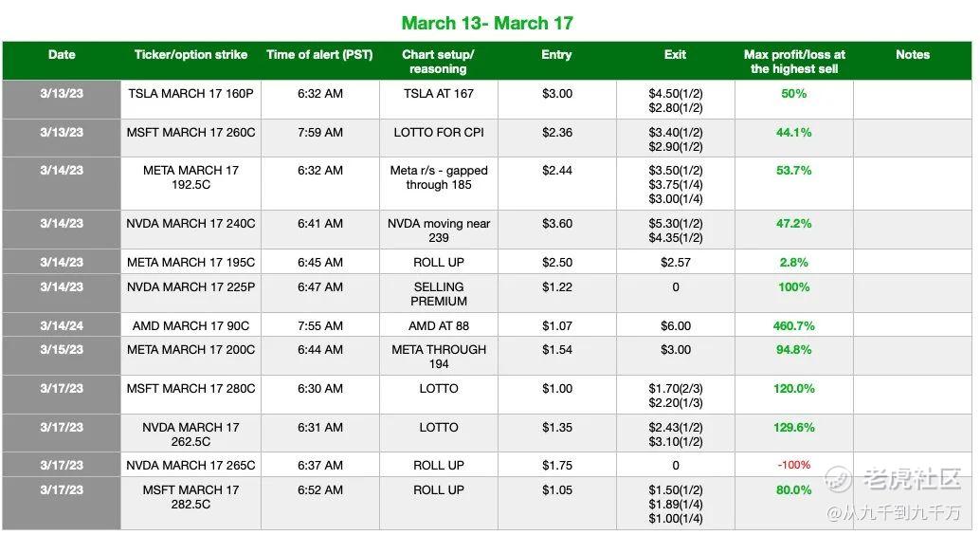Select the Notes column header
The width and height of the screenshot is (980, 535).
913,55
